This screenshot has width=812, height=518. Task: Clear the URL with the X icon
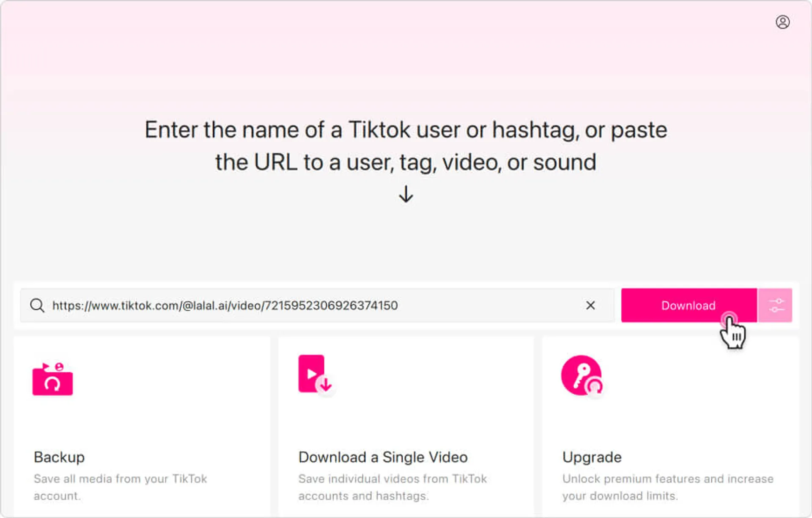(x=590, y=305)
